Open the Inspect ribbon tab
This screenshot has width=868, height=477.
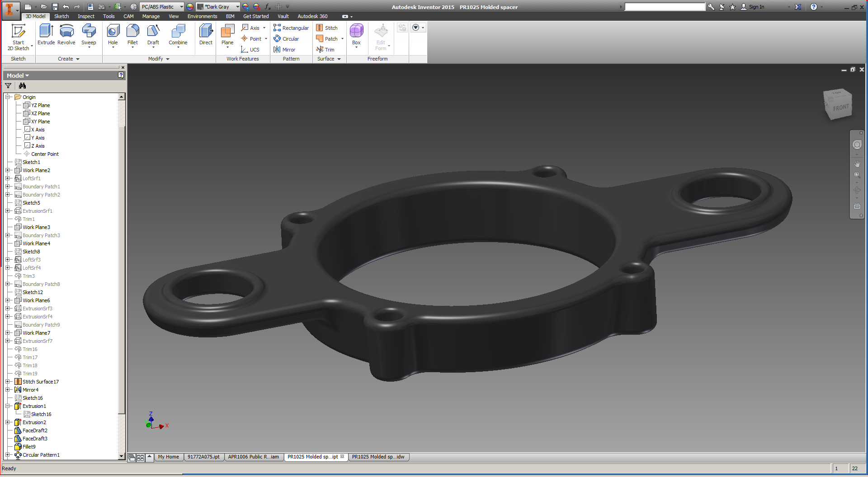click(86, 16)
